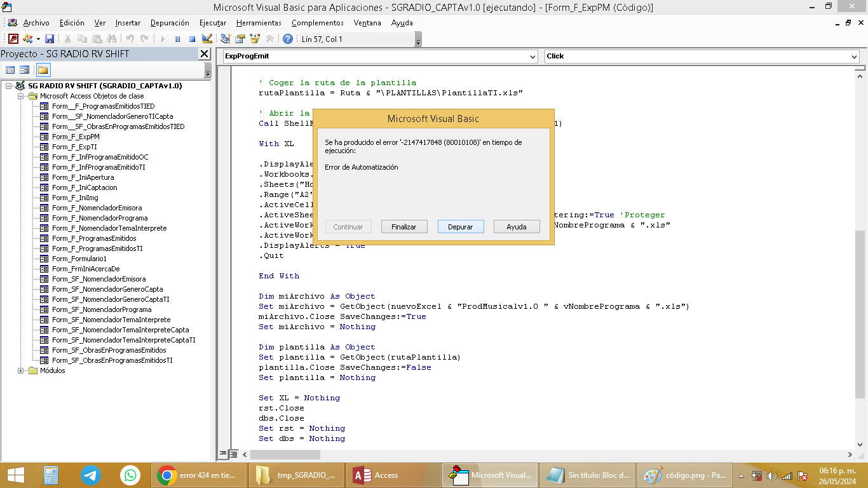Click the Insert module toolbar icon
Image resolution: width=868 pixels, height=488 pixels.
click(27, 39)
